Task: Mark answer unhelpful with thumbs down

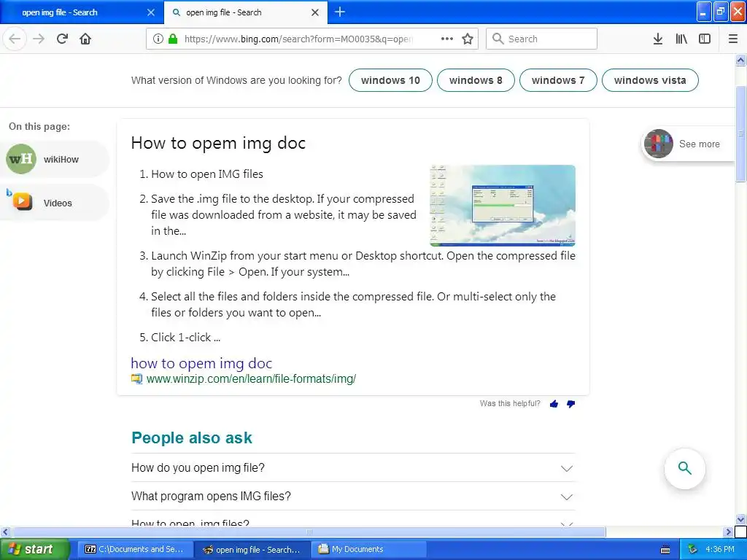Action: [x=570, y=404]
